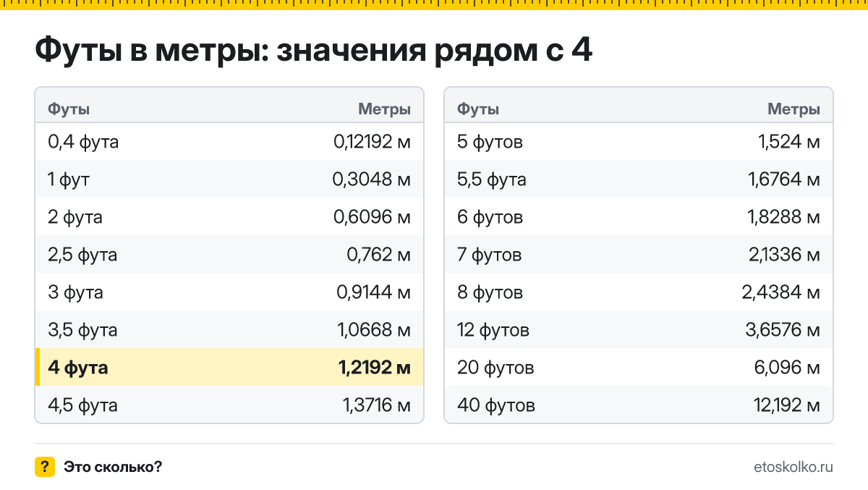Select the '5,5 фута' cell
The height and width of the screenshot is (490, 868).
point(492,179)
